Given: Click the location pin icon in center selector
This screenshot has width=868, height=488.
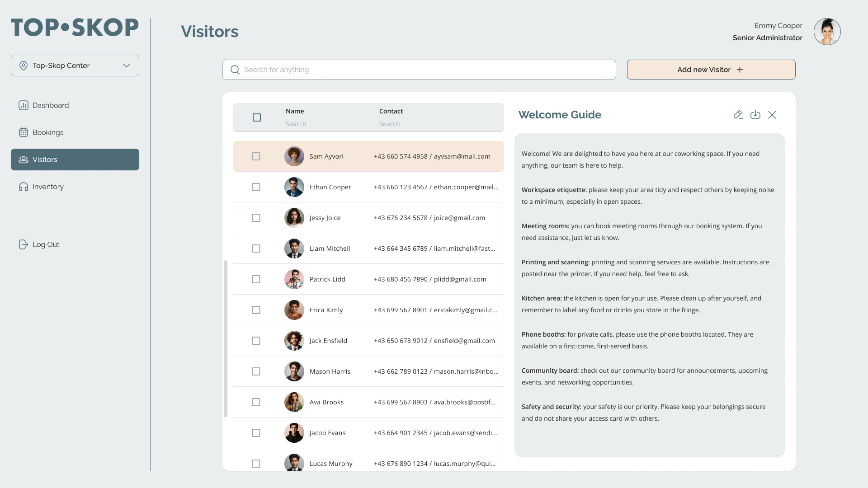Looking at the screenshot, I should tap(24, 66).
